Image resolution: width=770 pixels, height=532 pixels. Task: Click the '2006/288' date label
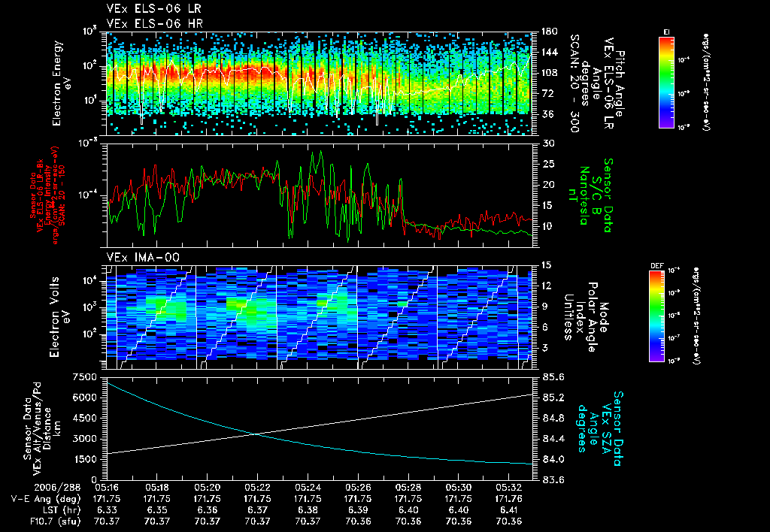(56, 488)
